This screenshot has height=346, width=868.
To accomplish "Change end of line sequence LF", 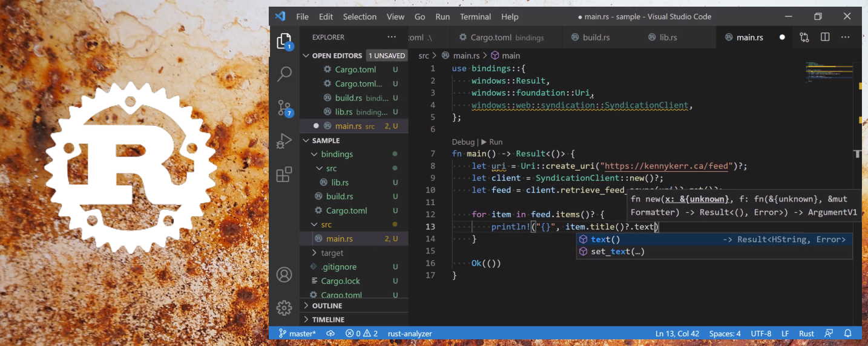I will pos(785,333).
